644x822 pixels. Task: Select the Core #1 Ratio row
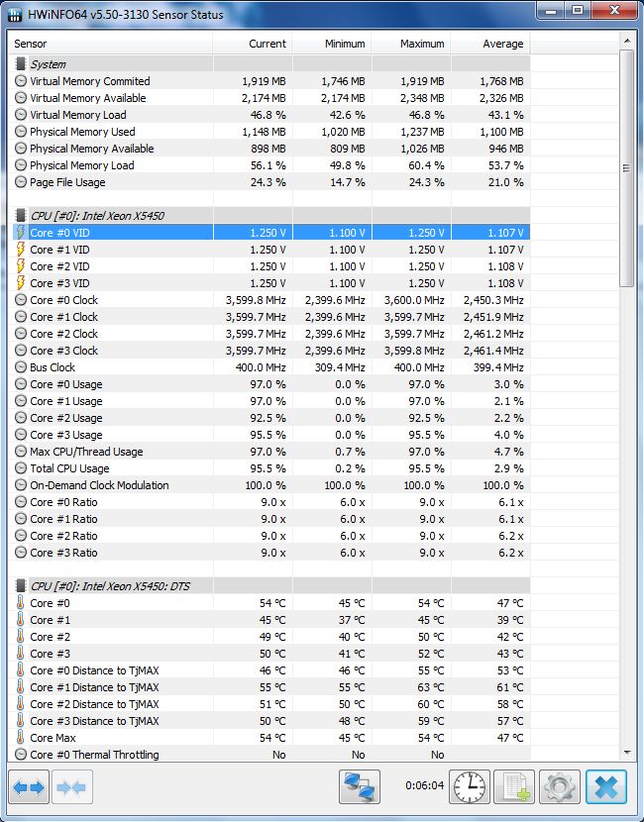tap(269, 519)
